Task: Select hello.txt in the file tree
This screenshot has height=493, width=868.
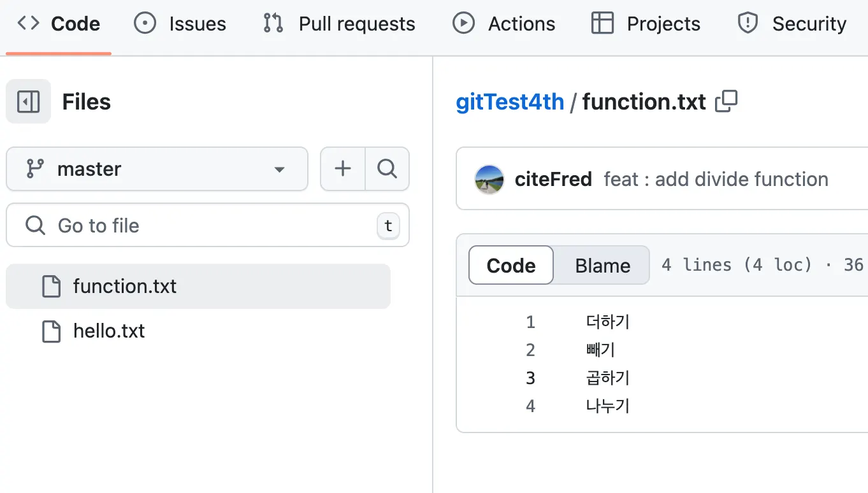Action: click(109, 331)
